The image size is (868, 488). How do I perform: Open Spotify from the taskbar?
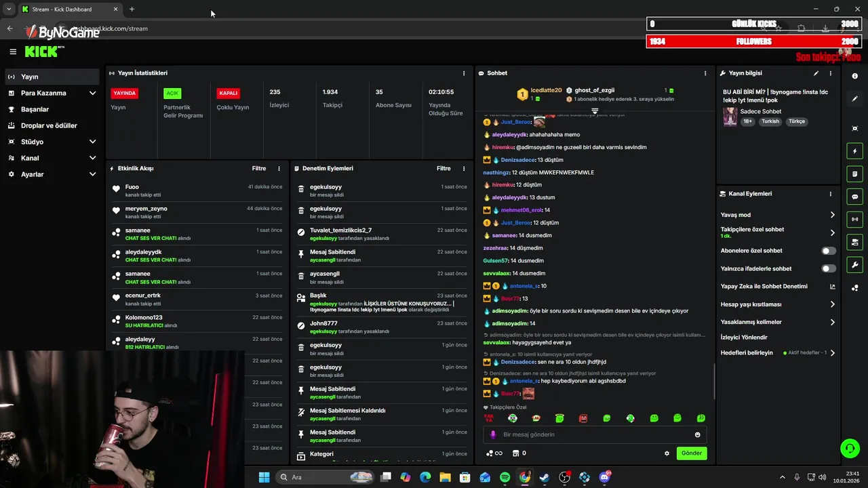coord(505,477)
